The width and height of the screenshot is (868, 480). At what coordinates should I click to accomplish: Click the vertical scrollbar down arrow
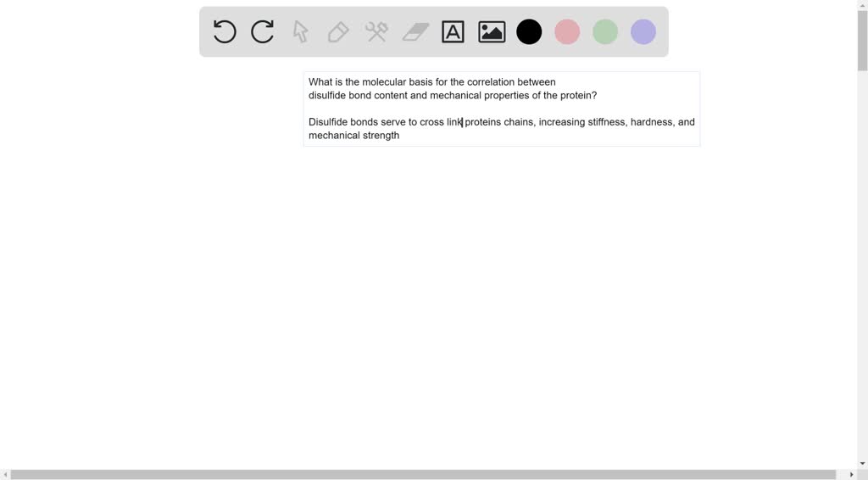(862, 463)
